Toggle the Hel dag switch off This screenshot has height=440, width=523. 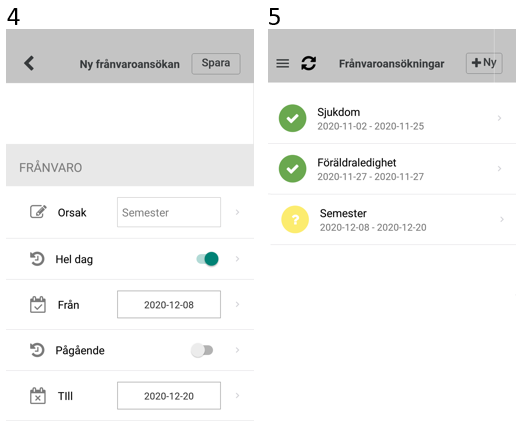[x=207, y=259]
